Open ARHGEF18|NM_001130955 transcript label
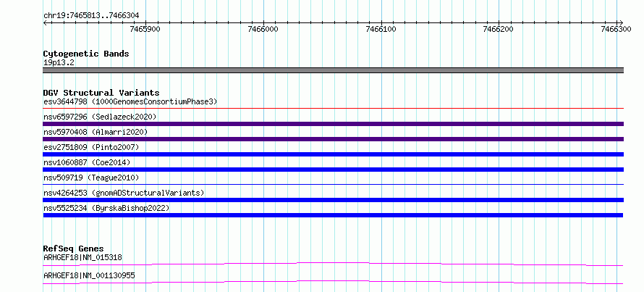644x292 pixels. pos(89,276)
